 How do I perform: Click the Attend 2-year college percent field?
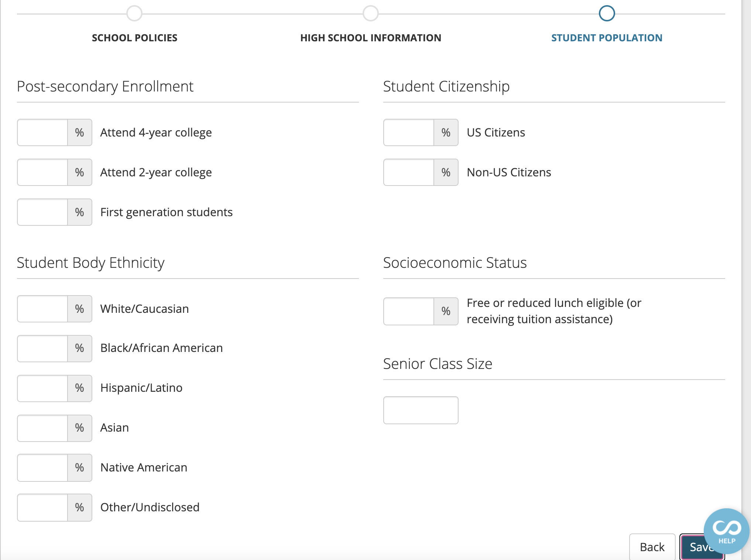[x=42, y=172]
